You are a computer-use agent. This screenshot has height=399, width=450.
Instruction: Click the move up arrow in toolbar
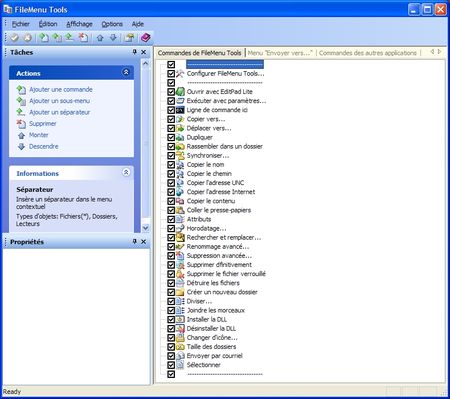pos(100,38)
